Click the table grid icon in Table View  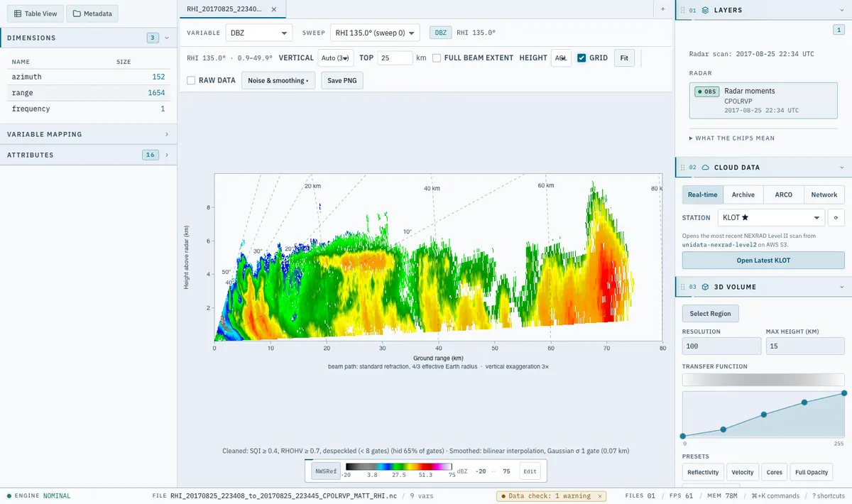(18, 13)
